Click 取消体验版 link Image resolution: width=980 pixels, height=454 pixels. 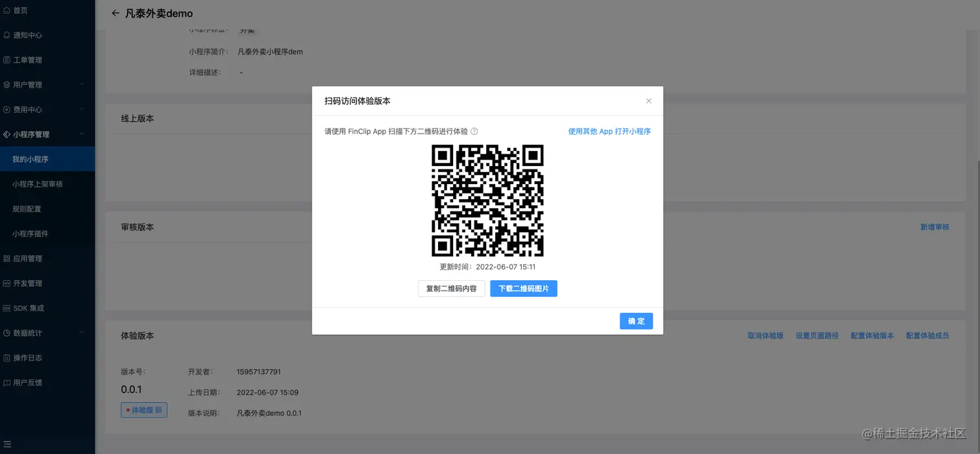click(765, 335)
